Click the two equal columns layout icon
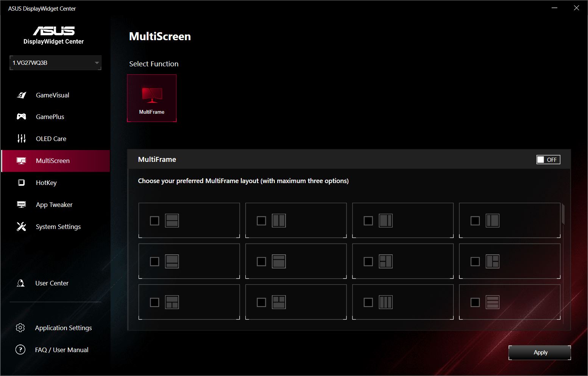Screen dimensions: 588x376 click(279, 221)
